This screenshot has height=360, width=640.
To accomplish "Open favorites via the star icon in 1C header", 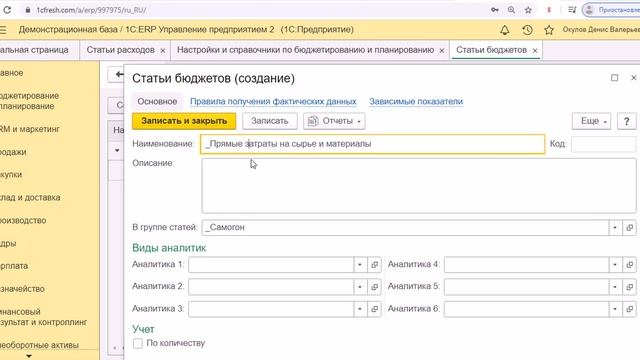I will (x=549, y=30).
